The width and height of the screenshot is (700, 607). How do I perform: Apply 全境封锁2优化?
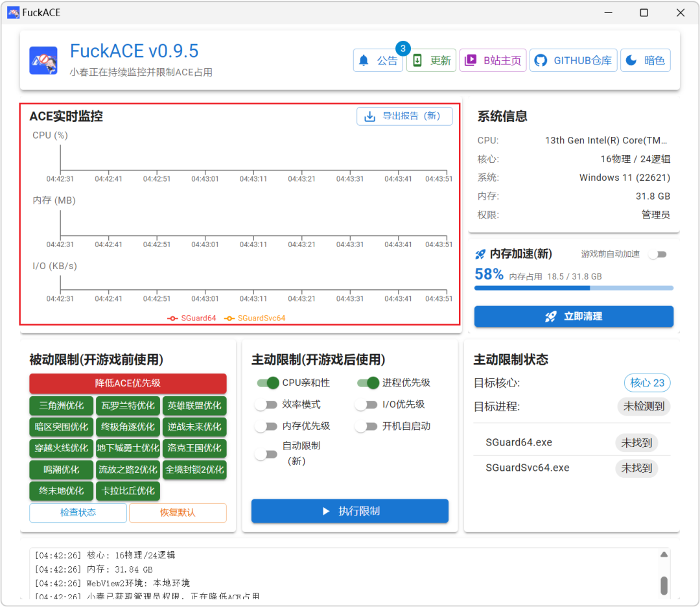pyautogui.click(x=194, y=470)
